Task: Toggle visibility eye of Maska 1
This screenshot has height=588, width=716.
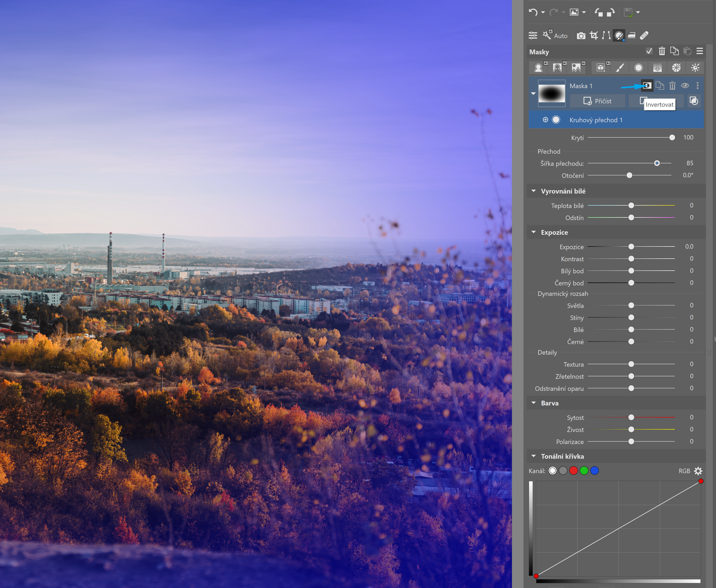Action: pyautogui.click(x=685, y=86)
